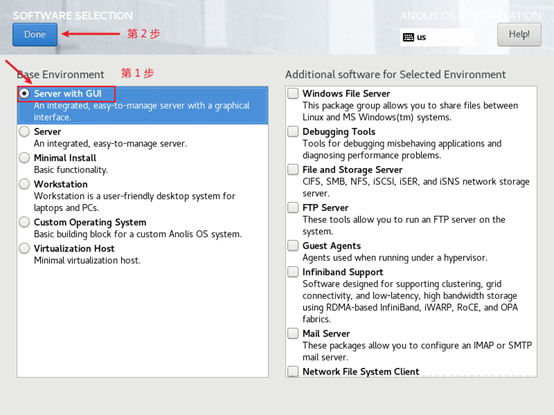Viewport: 554px width, 415px height.
Task: Click 'An integrated, easy-to-manage server.' description
Action: (x=110, y=144)
